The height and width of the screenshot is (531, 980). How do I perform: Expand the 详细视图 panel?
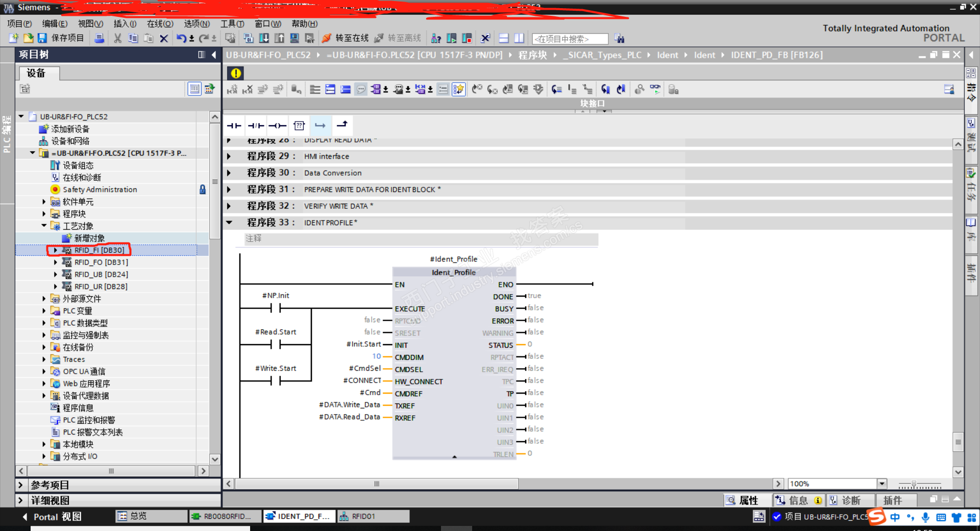[20, 500]
